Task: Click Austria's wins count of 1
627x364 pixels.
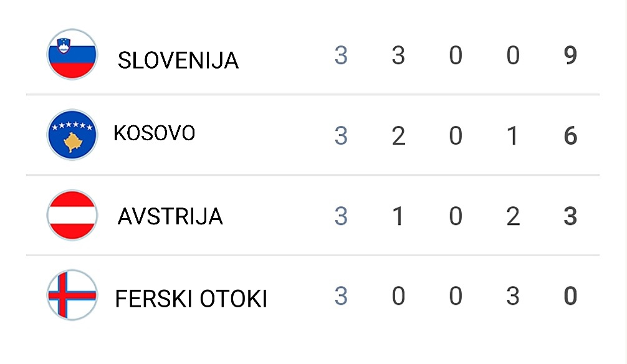Action: point(398,216)
